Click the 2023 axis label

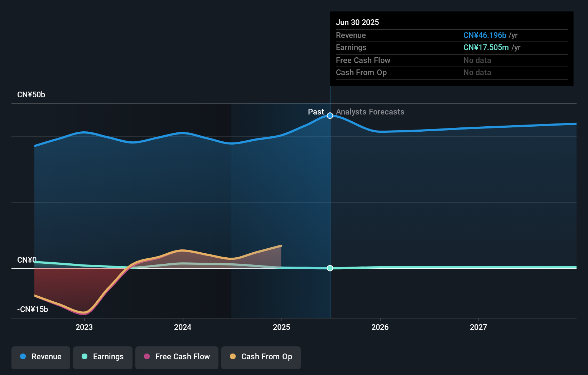[x=84, y=327]
